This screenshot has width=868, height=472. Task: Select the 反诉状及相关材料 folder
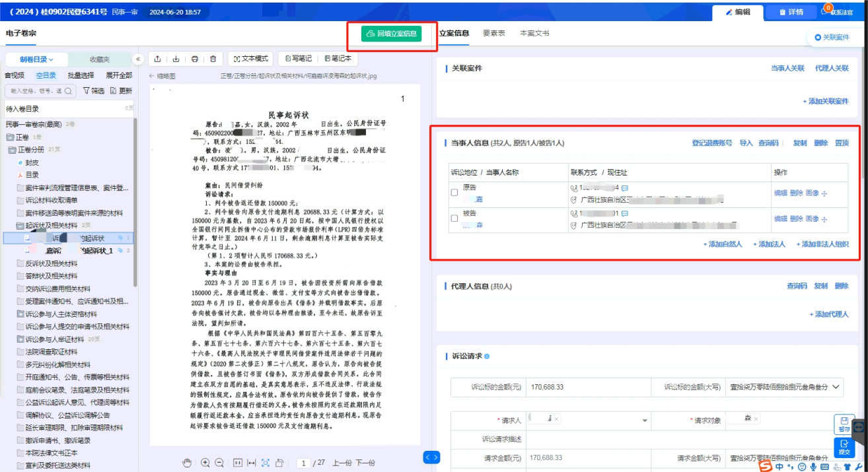coord(51,263)
